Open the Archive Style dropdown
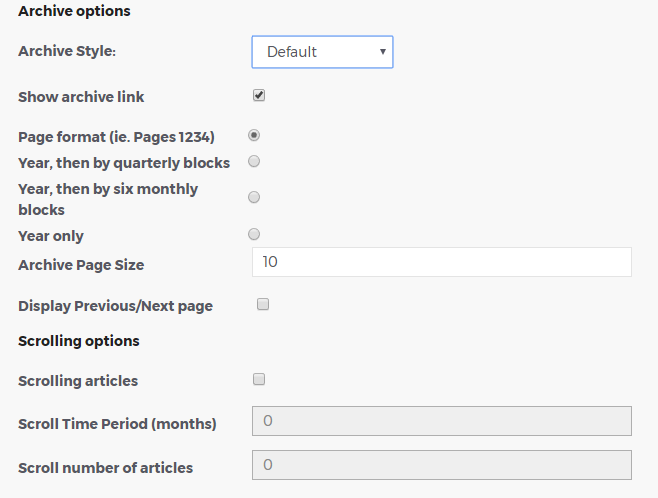658x498 pixels. (x=322, y=52)
